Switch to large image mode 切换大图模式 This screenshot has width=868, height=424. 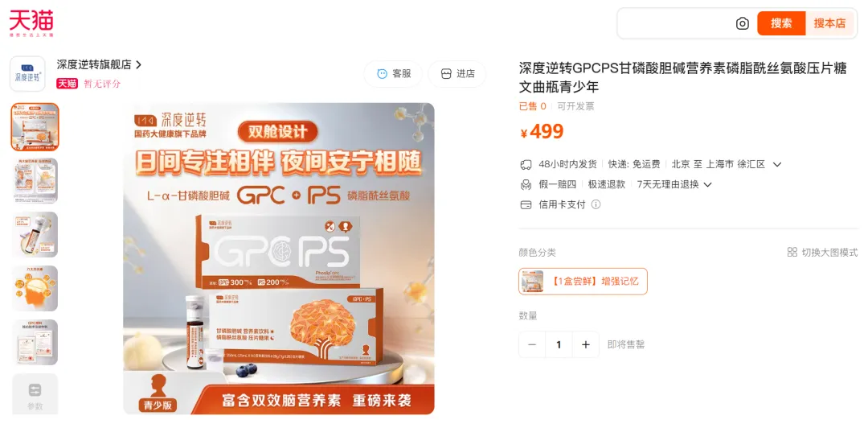(822, 252)
